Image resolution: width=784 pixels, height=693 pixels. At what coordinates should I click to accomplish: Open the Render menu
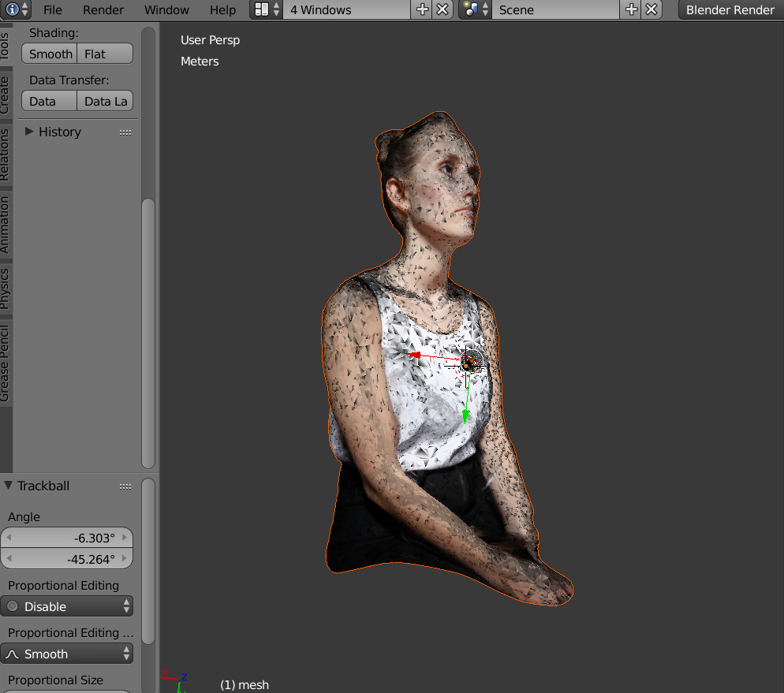click(103, 9)
